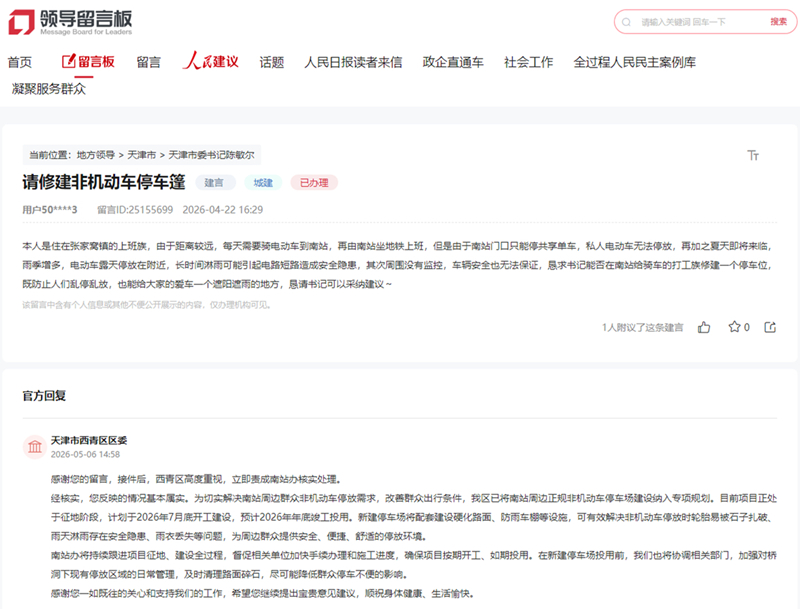Open the 首页 menu item
800x609 pixels.
tap(19, 62)
